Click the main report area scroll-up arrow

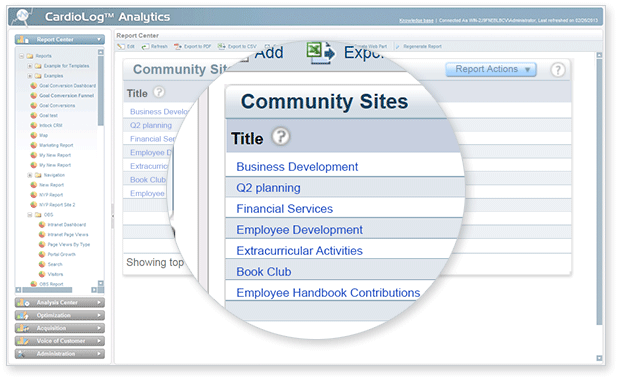[x=599, y=55]
